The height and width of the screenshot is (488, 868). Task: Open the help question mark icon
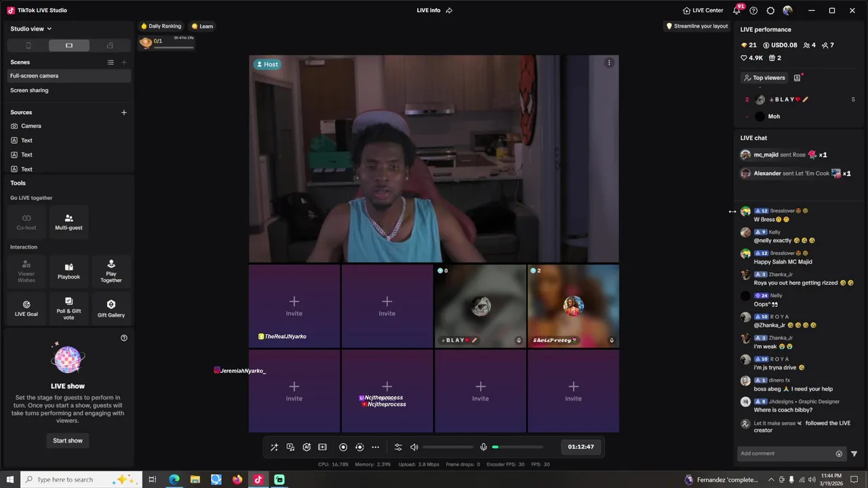[753, 11]
